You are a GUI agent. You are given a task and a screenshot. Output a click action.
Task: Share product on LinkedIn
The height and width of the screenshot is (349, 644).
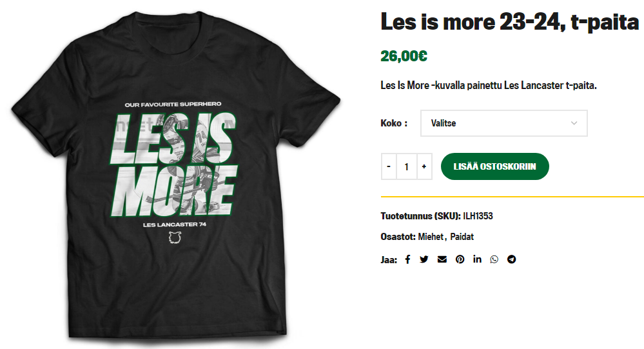coord(477,259)
